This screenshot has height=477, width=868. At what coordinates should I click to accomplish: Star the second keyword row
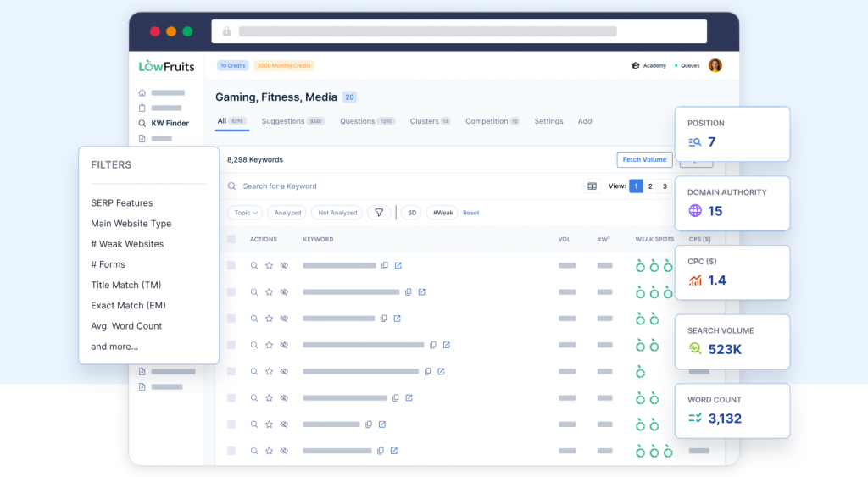(269, 292)
